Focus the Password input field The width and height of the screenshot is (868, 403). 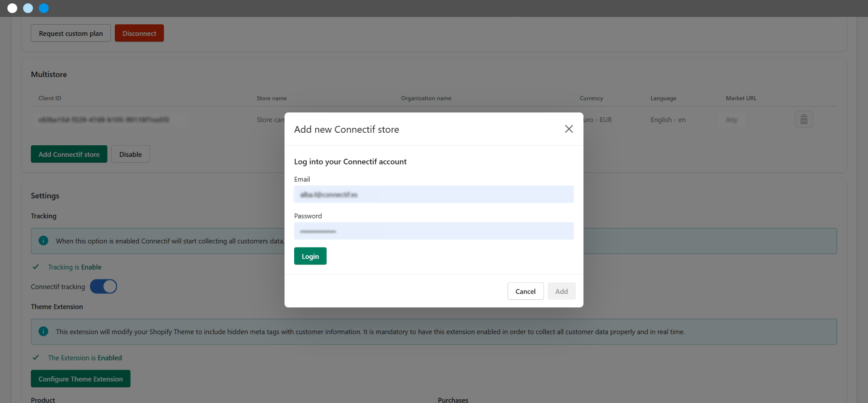[x=434, y=231]
